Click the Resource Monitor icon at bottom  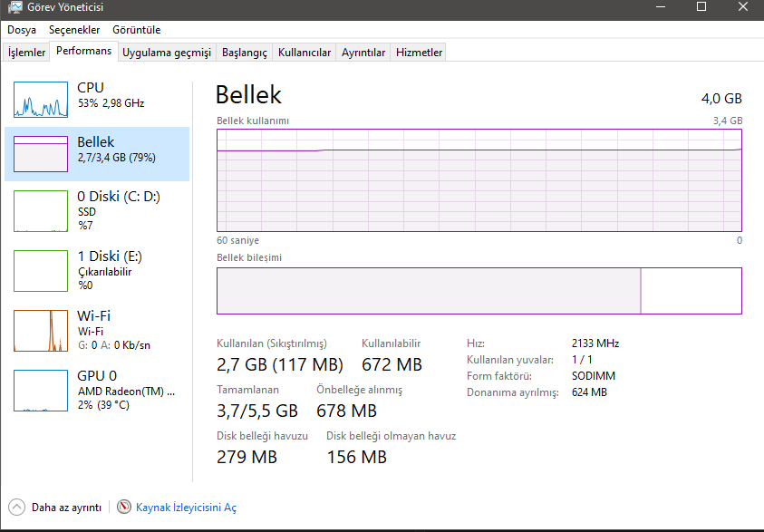(124, 508)
